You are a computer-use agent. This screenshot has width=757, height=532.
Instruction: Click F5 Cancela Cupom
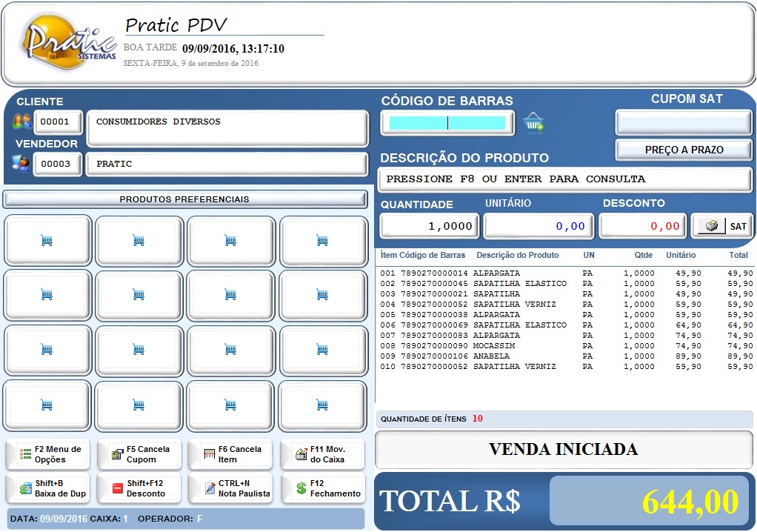(139, 454)
